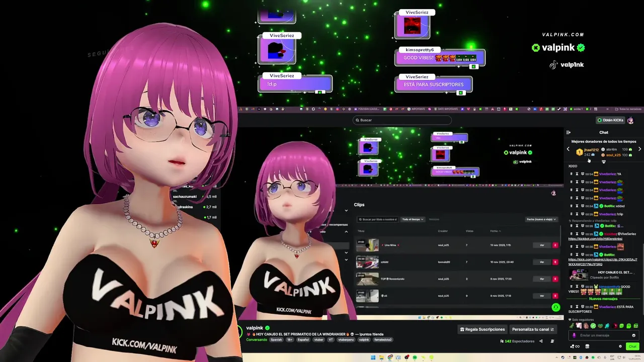
Task: Click 'Ver' for the 'xdddd' clip
Action: coord(542,262)
